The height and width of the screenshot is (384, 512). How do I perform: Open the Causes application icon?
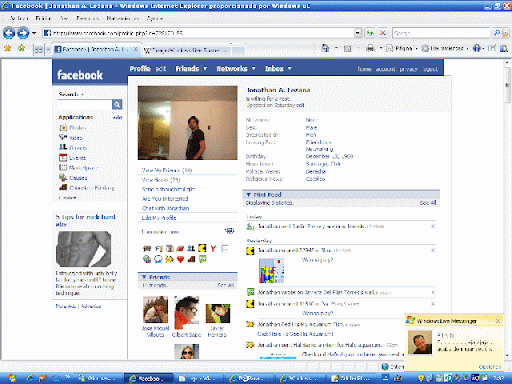[63, 178]
